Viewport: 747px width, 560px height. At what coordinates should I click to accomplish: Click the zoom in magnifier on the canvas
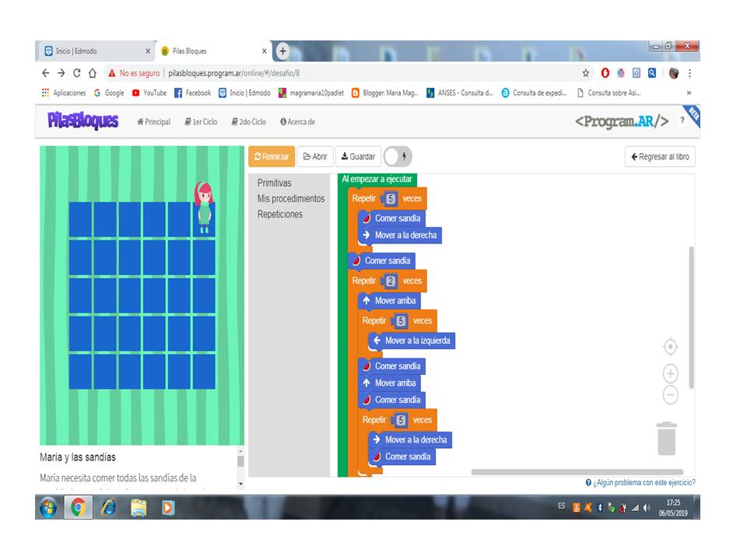coord(670,373)
